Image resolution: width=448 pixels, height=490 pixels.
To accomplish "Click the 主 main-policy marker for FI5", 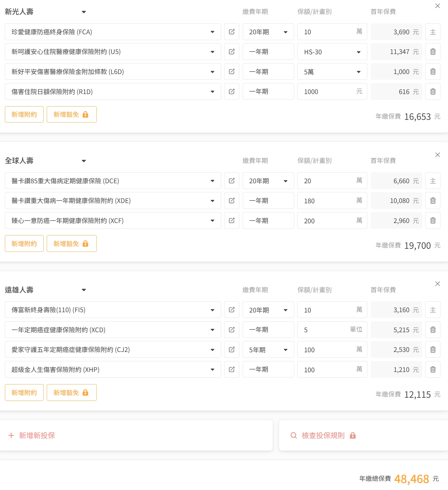I will 433,310.
